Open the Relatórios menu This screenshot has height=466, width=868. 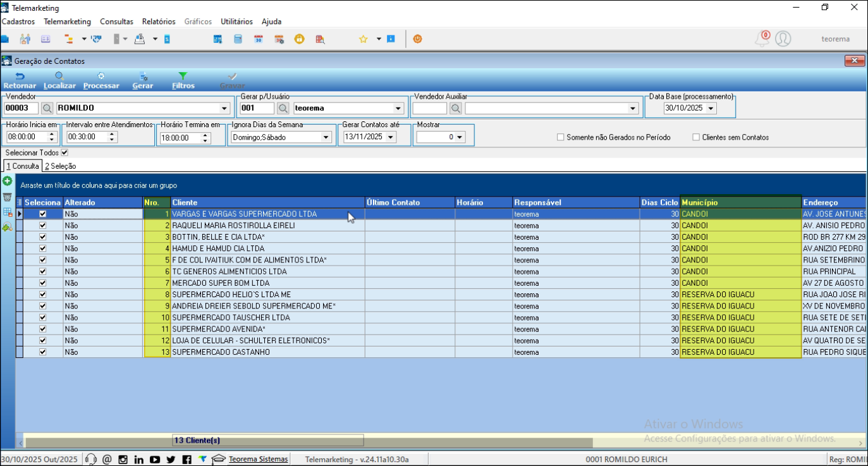click(159, 21)
